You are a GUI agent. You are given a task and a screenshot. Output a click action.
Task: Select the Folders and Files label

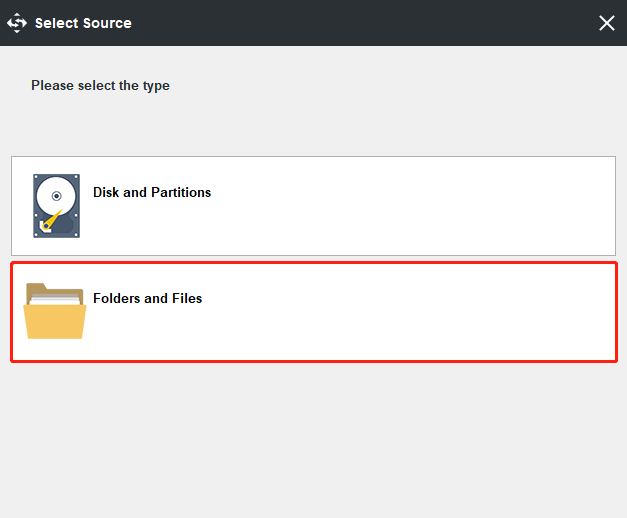(147, 298)
